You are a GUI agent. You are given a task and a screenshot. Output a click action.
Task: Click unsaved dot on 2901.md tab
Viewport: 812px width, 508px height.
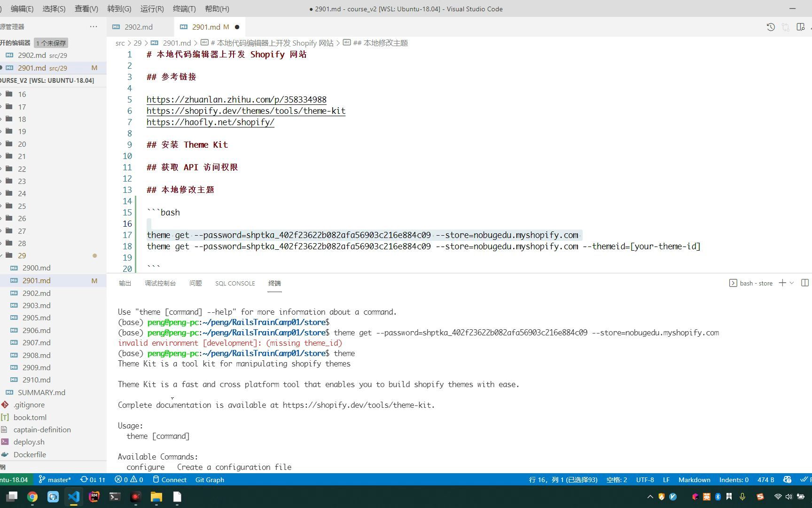pyautogui.click(x=237, y=27)
